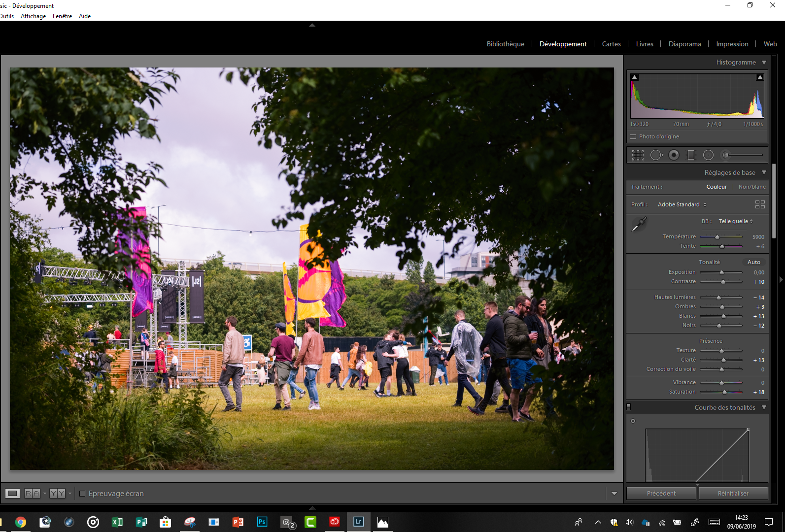The image size is (785, 532).
Task: Select the radial filter tool
Action: tap(708, 155)
